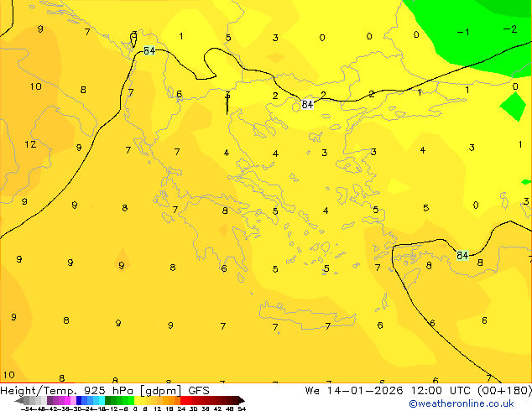Click the 'Height/Temp. 925 hPa [gdpm] GFS' title

105,391
